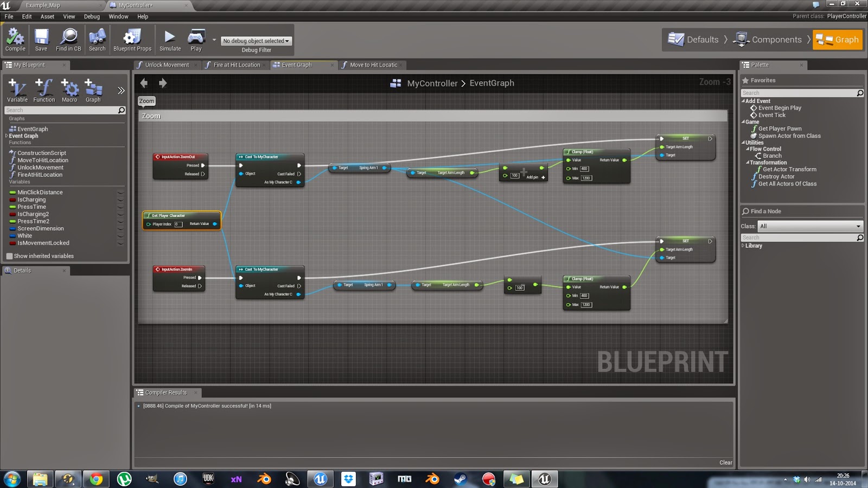868x488 pixels.
Task: Click the Palette search field
Action: point(798,93)
